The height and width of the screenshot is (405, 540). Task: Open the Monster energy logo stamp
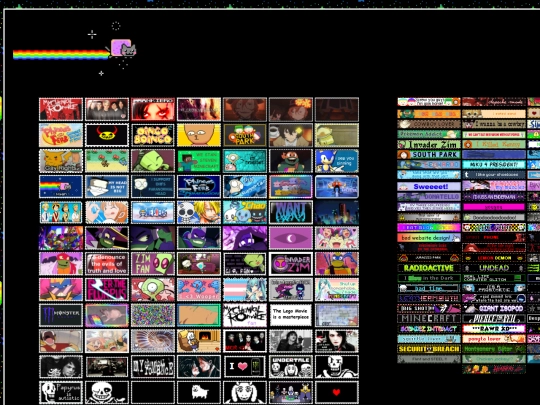tap(61, 315)
